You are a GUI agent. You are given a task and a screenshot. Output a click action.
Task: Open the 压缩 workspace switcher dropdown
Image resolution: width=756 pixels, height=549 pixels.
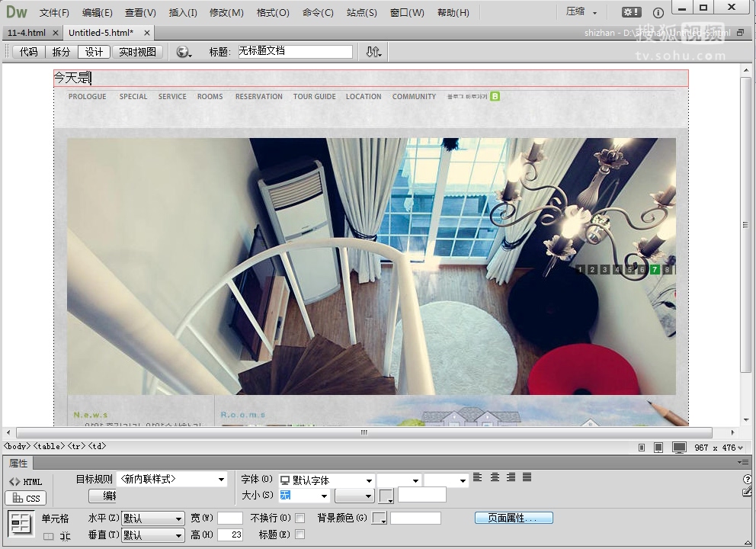pyautogui.click(x=582, y=12)
